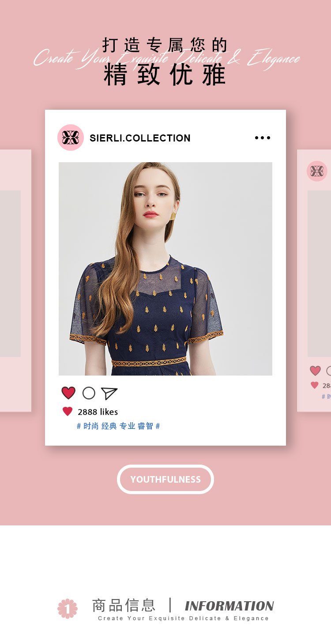Viewport: 331px width, 644px height.
Task: Click the circle comment icon
Action: point(89,393)
